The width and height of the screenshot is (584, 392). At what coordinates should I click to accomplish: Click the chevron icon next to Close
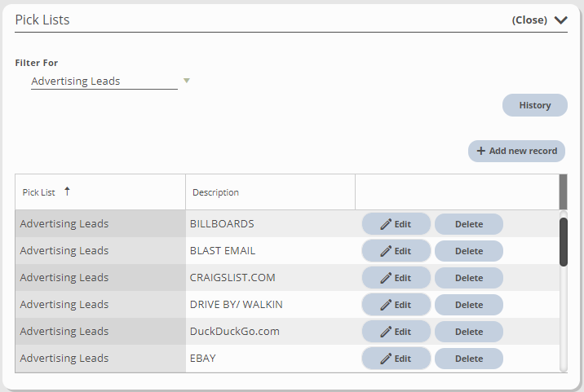560,20
